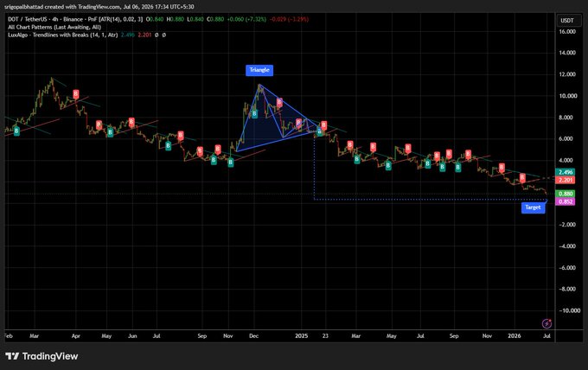Click the green 0.880 price label
Viewport: 588px width, 370px height.
(566, 194)
